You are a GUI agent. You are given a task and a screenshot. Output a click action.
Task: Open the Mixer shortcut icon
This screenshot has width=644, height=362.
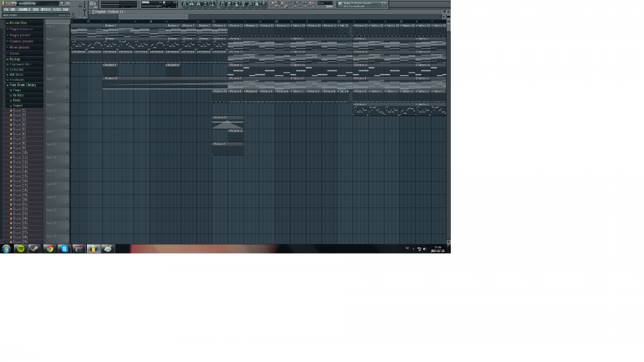coord(212,4)
